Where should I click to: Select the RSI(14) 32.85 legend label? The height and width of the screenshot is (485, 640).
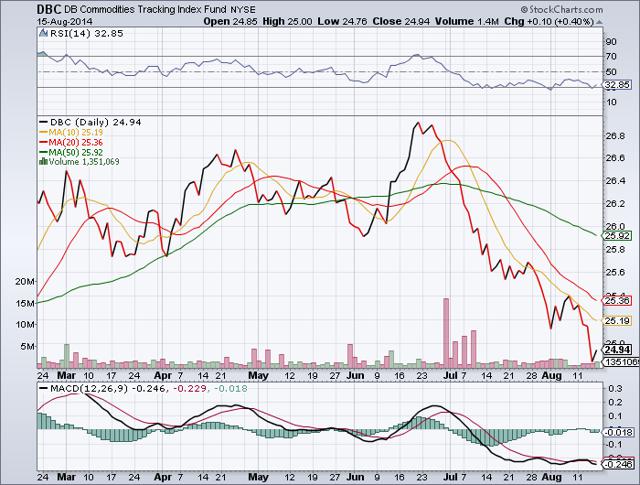(x=87, y=33)
